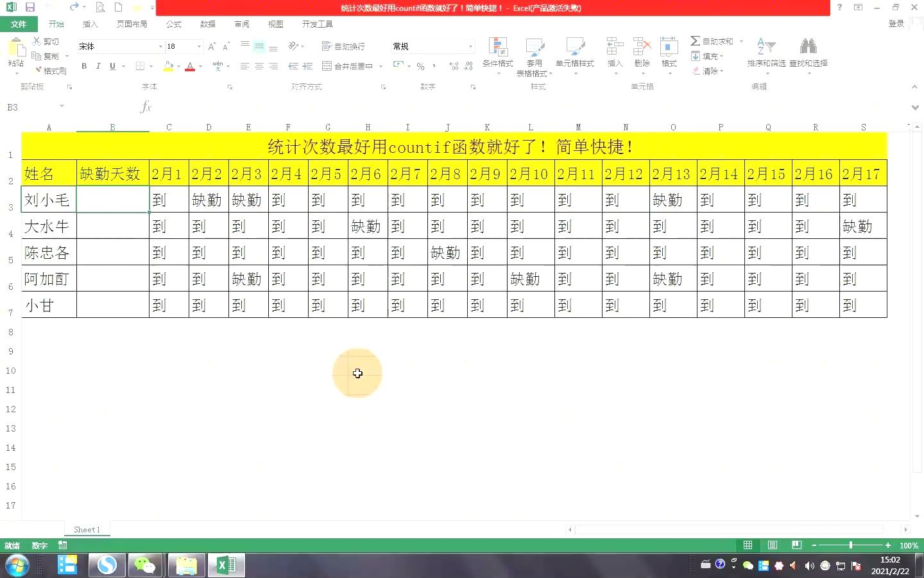Apply percentage style with % icon
Viewport: 924px width, 578px height.
coord(420,66)
